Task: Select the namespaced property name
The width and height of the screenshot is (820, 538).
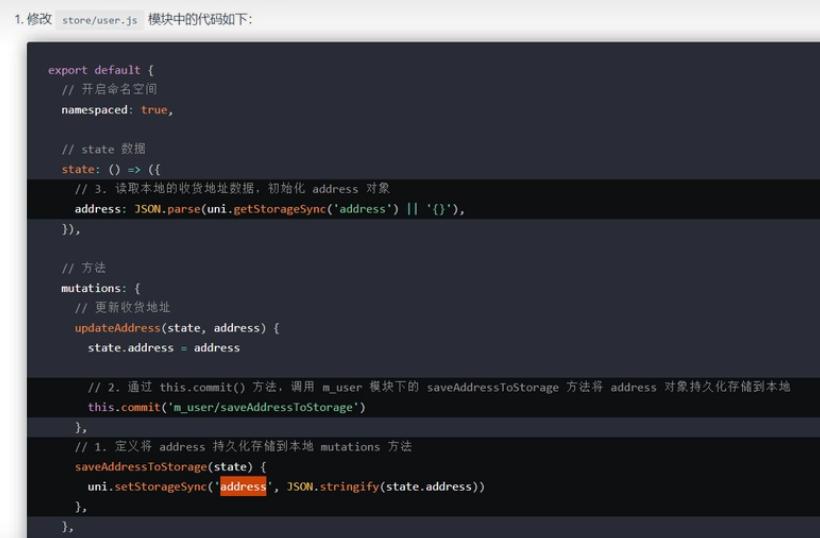Action: coord(97,110)
